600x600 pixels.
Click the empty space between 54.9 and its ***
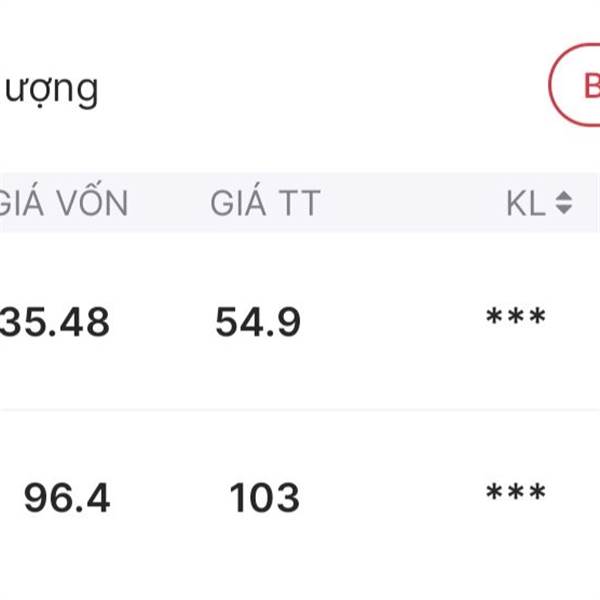coord(390,322)
